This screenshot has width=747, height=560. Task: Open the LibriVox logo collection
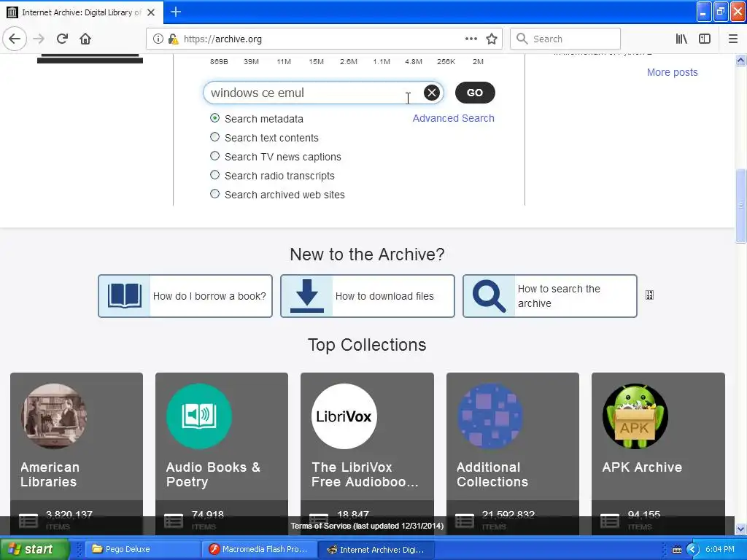click(344, 416)
